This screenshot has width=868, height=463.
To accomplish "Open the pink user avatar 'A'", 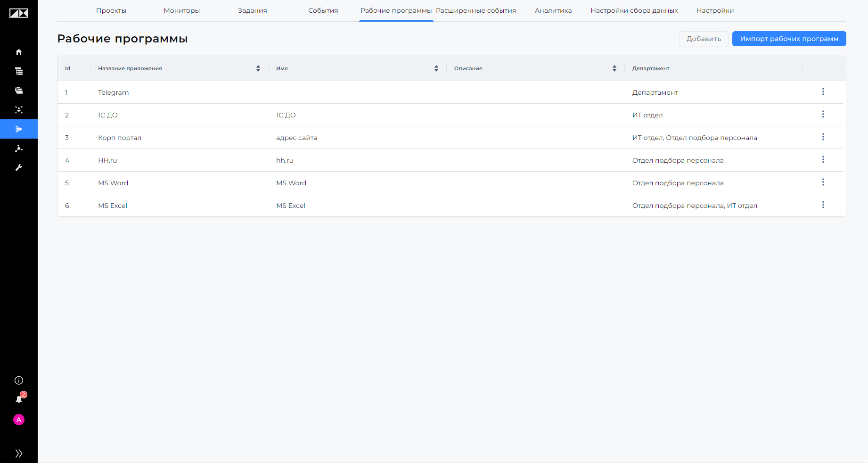I will pos(19,420).
